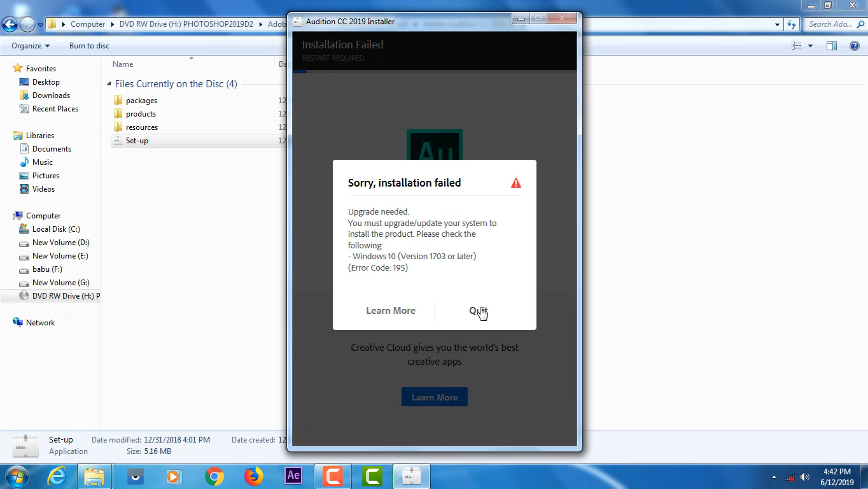This screenshot has height=489, width=868.
Task: Open Windows Explorer taskbar button
Action: coord(95,476)
